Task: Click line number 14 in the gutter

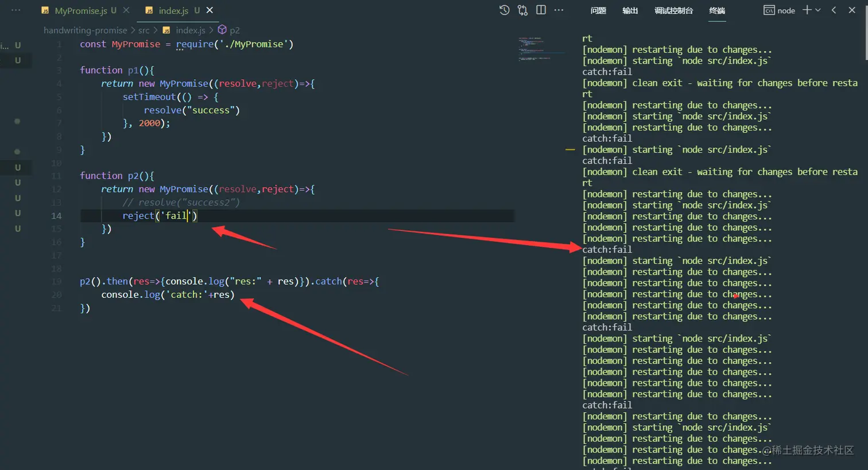Action: pos(56,216)
